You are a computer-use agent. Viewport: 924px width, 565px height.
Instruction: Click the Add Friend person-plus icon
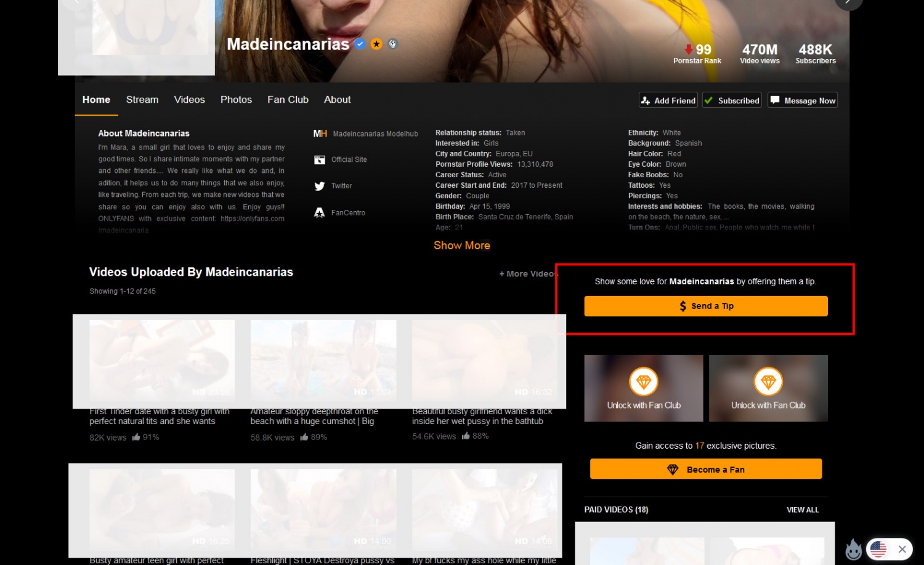coord(646,100)
